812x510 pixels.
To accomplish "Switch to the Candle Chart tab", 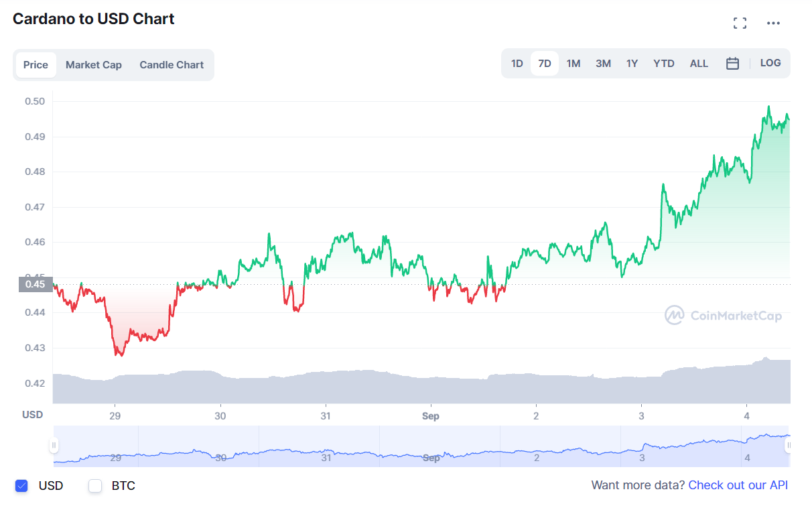I will (x=172, y=65).
